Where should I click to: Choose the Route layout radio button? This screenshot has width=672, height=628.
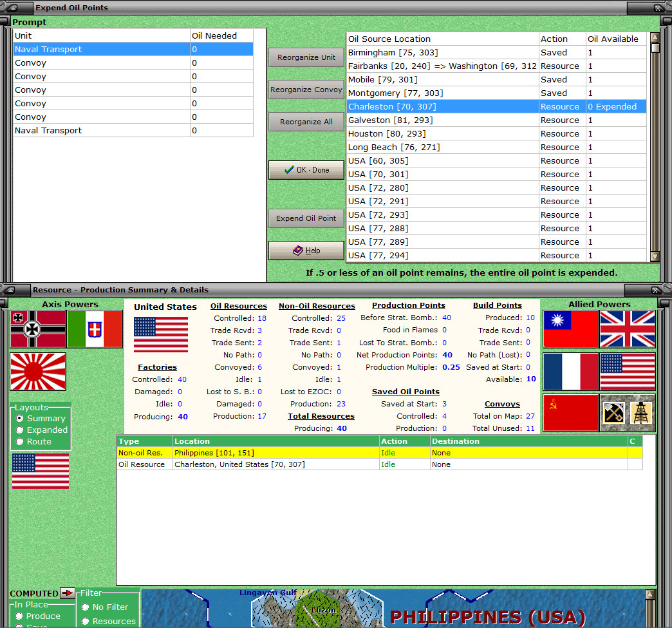tap(20, 441)
